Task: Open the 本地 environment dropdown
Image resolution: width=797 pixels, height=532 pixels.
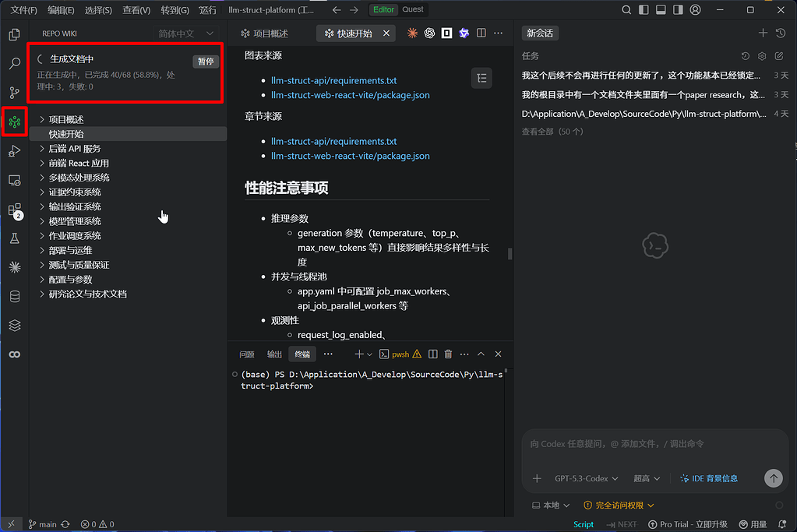Action: 551,505
